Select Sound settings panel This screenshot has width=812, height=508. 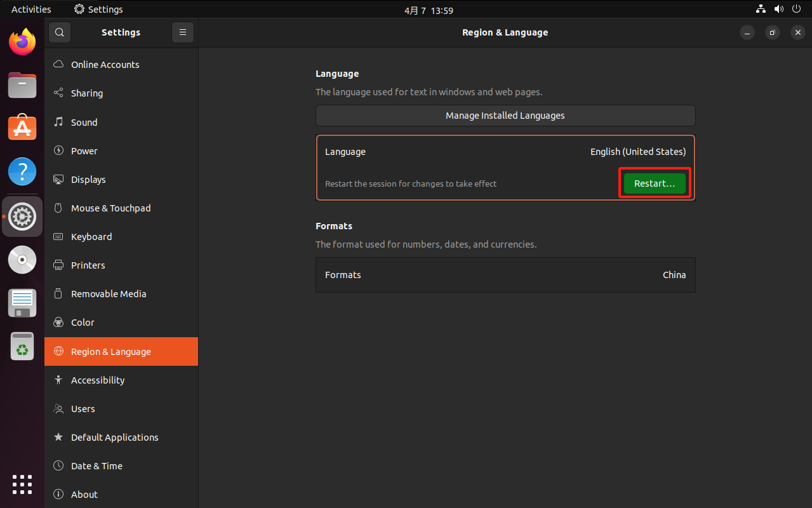pos(121,122)
